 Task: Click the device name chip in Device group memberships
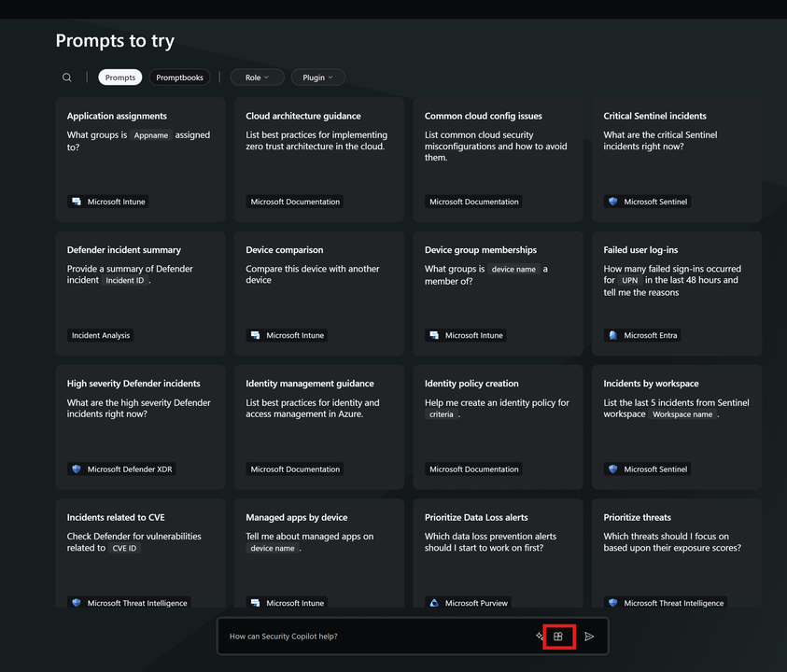(513, 270)
